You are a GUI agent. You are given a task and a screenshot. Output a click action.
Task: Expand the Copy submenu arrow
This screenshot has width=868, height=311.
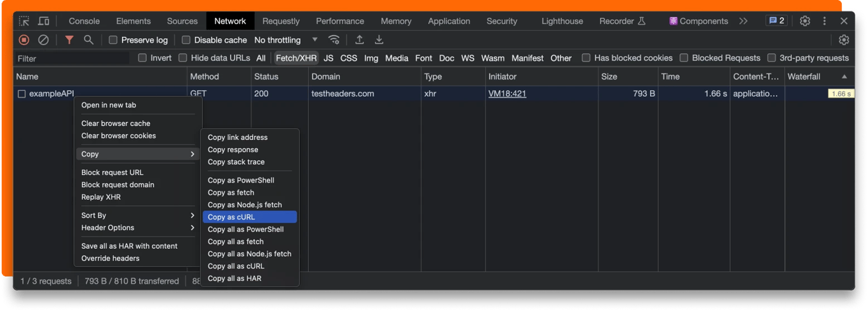point(192,154)
